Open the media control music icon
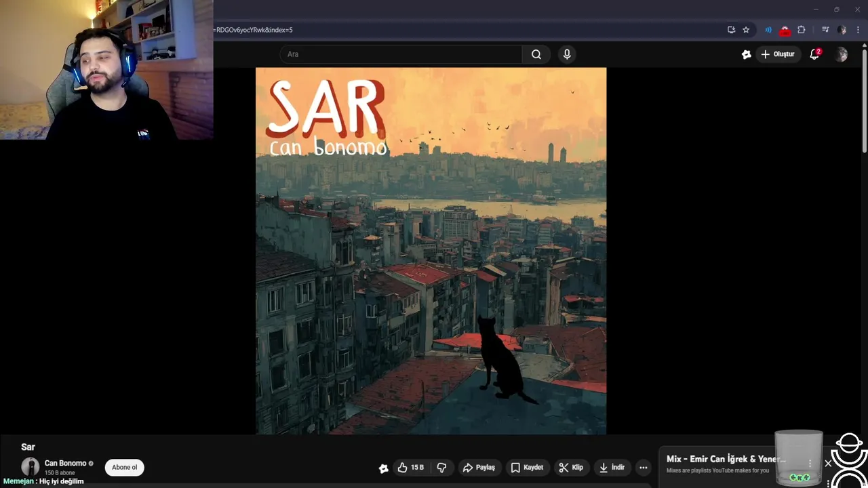 pos(825,30)
